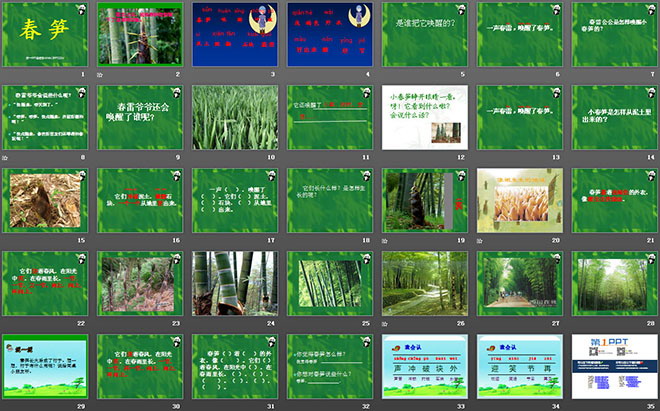
Task: Open the final 第1PPT slide thumbnail
Action: point(614,366)
